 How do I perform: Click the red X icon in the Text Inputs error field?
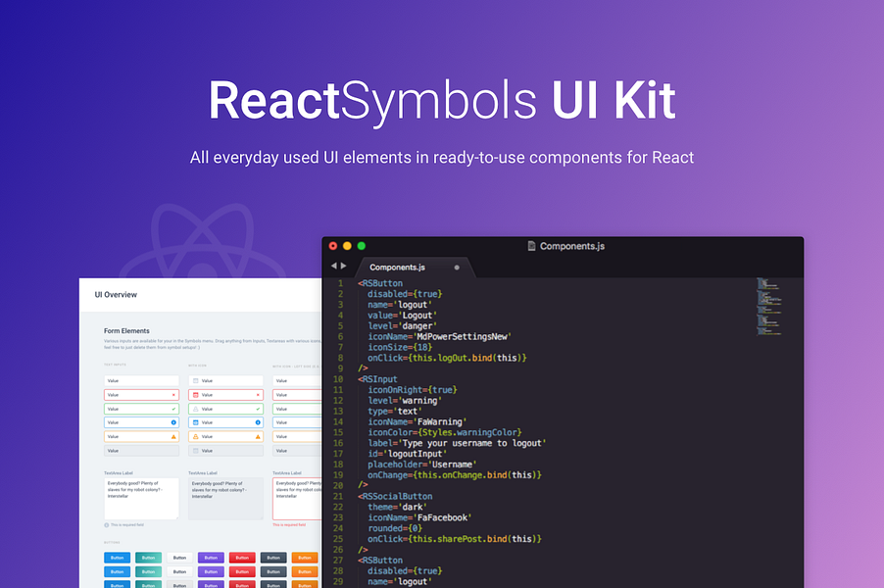pyautogui.click(x=173, y=395)
